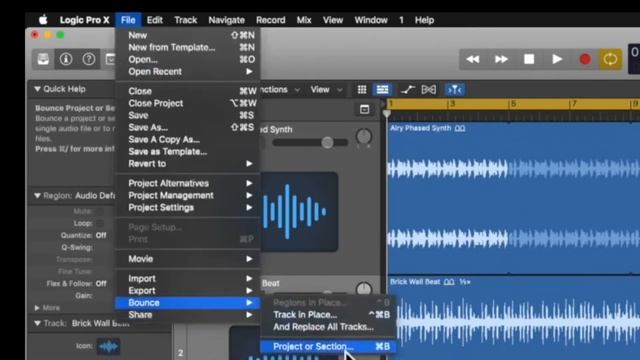Open Project Management submenu
Screen dimensions: 640x360
[x=188, y=196]
